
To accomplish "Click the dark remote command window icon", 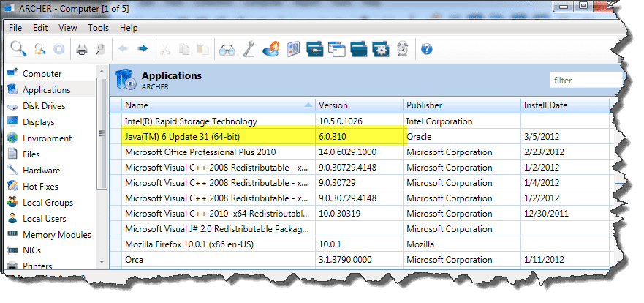I will tap(315, 49).
